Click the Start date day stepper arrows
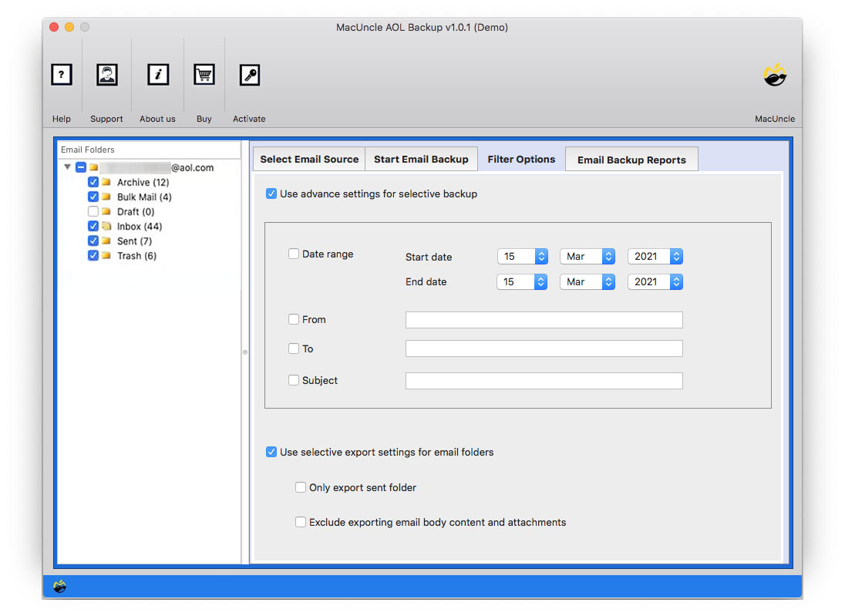845x616 pixels. [x=541, y=256]
